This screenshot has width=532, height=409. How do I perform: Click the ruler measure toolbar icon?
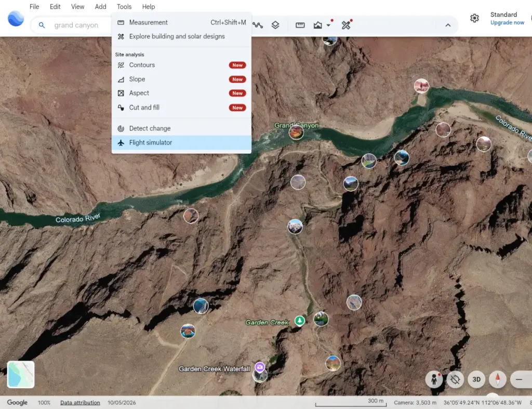point(300,25)
